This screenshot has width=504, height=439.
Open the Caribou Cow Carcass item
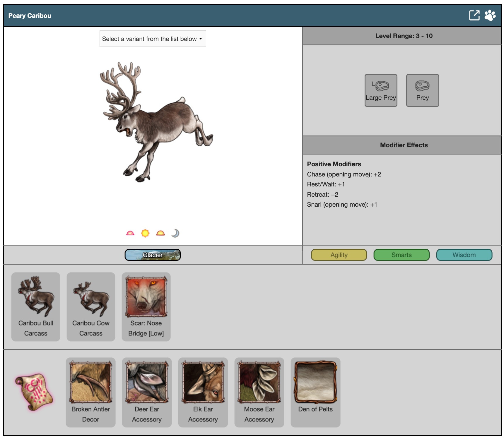point(91,306)
